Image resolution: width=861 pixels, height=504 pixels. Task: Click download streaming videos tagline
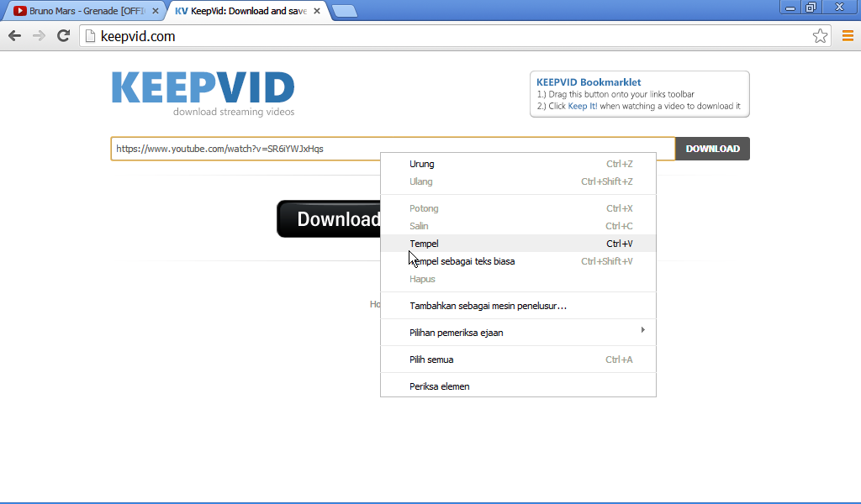(x=234, y=112)
